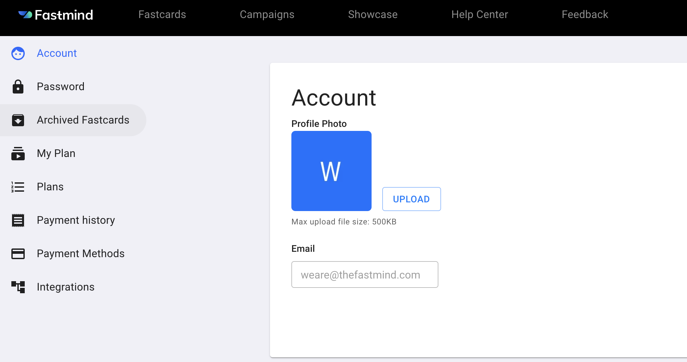Click the Fastmind logo in header
Viewport: 687px width, 362px height.
coord(56,15)
